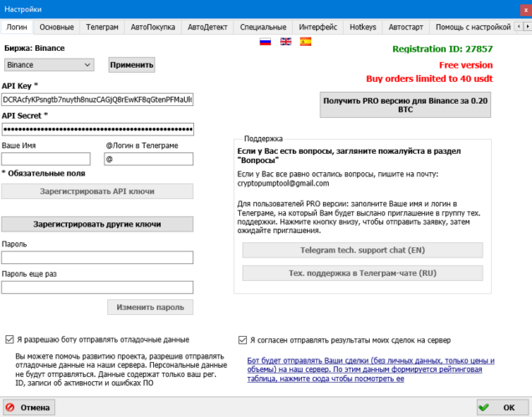The height and width of the screenshot is (417, 532).
Task: Switch to the Специальные tab
Action: [x=263, y=27]
